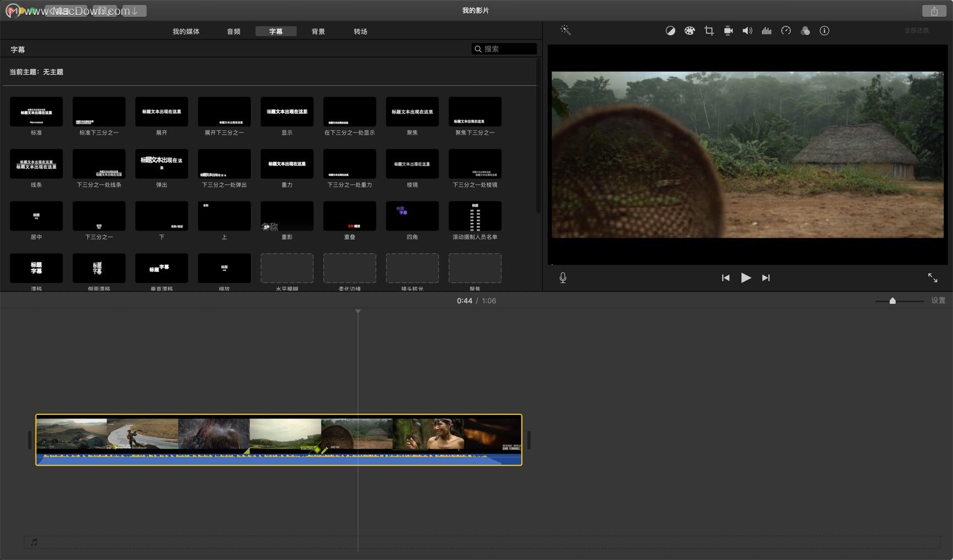Select the 标准 title thumbnail

pos(36,112)
